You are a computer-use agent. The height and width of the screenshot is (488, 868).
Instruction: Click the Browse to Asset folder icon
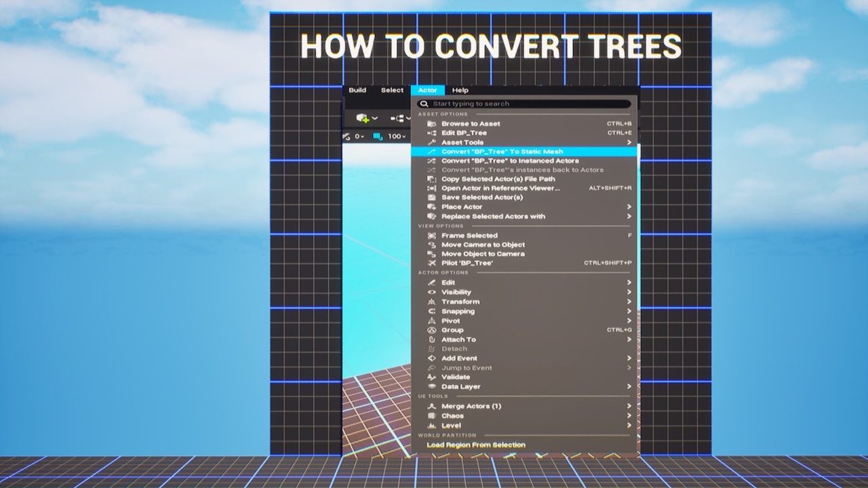point(432,124)
